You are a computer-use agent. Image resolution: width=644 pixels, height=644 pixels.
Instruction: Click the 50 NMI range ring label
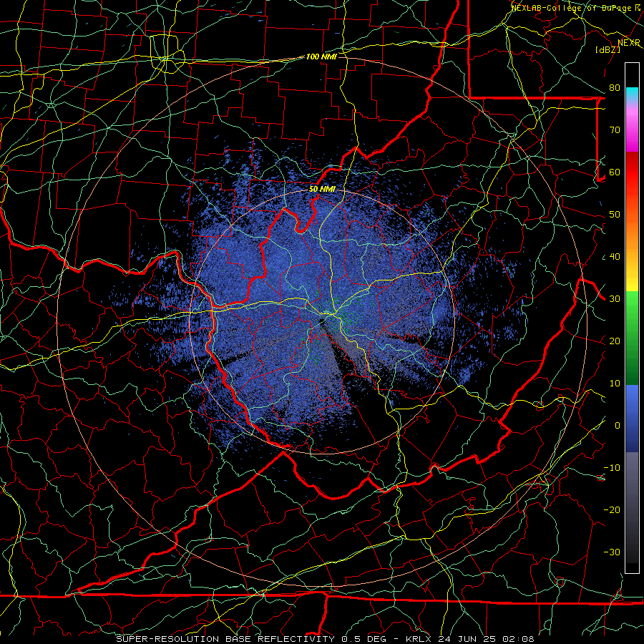click(x=322, y=189)
